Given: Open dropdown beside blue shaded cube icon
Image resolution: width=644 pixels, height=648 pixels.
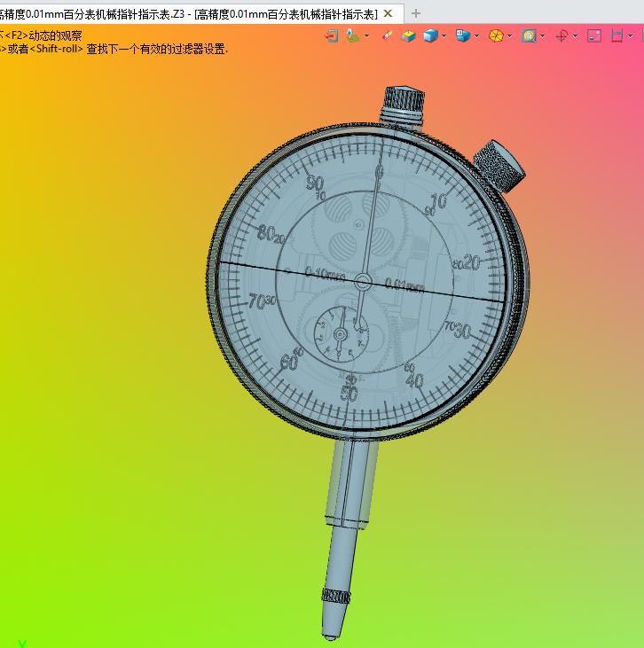Looking at the screenshot, I should click(x=444, y=36).
